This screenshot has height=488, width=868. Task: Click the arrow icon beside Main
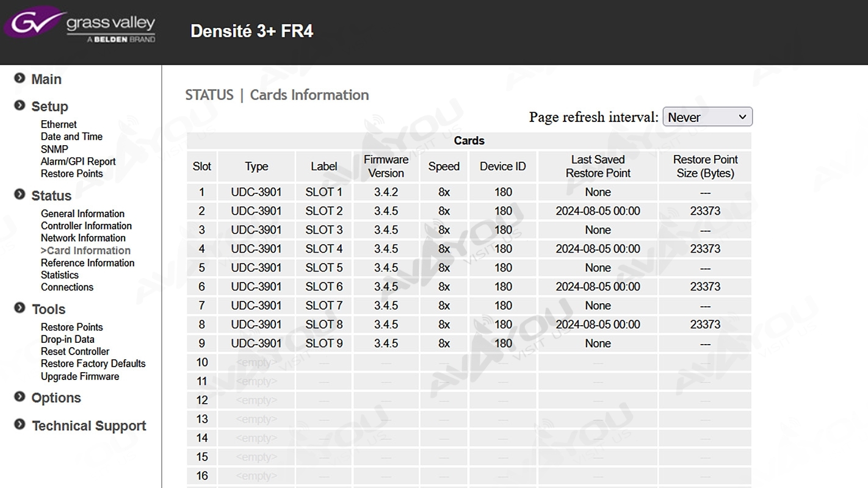click(x=20, y=79)
